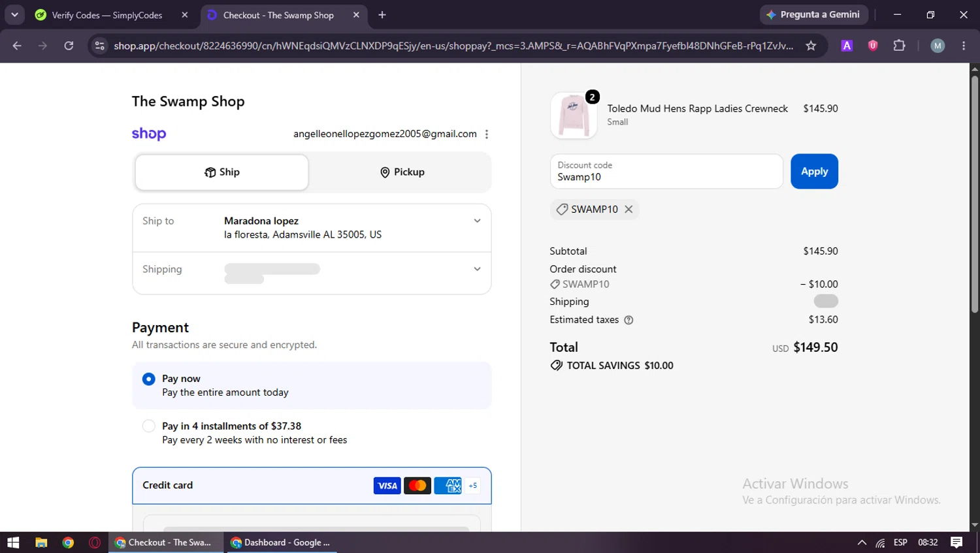
Task: Open a new browser tab
Action: coord(382,15)
